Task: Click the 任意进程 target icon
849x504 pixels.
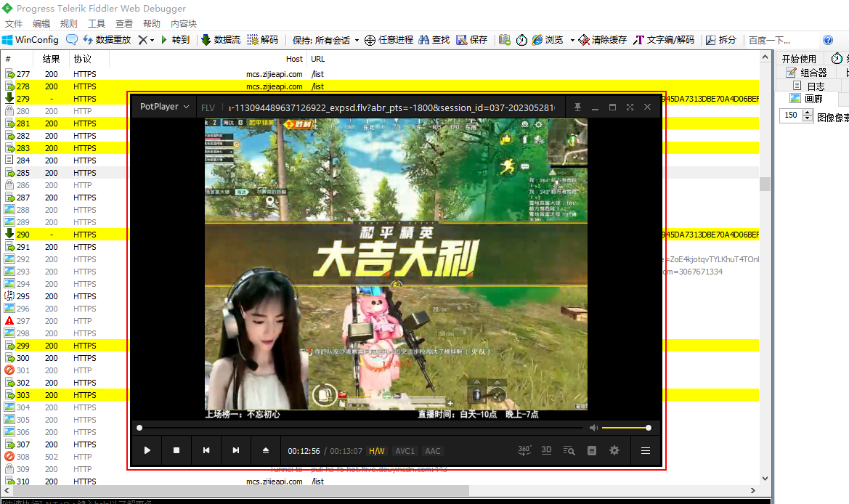Action: coord(370,40)
